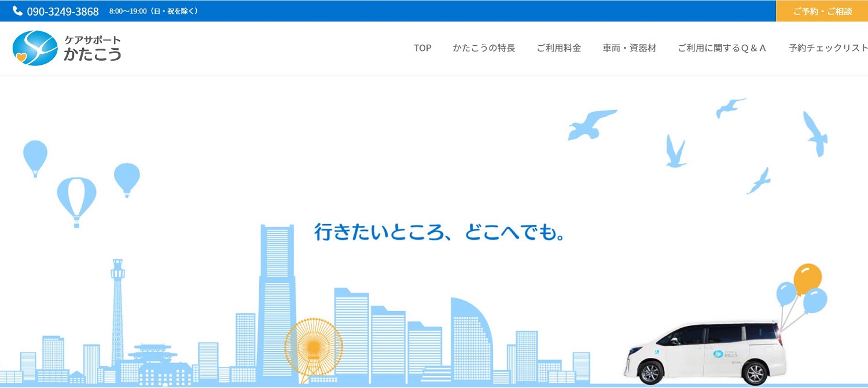Click the orange Ferris wheel illustration

coord(314,347)
